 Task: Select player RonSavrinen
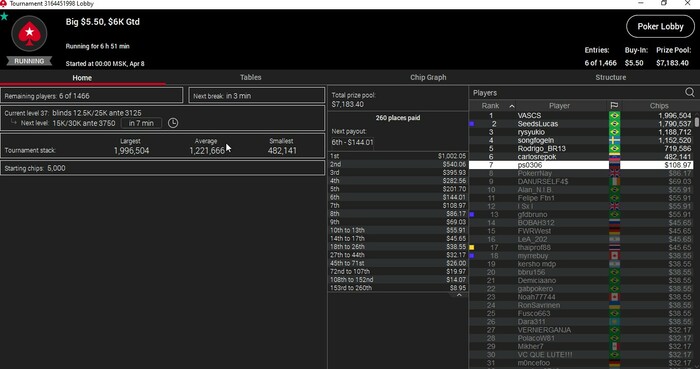click(x=582, y=305)
